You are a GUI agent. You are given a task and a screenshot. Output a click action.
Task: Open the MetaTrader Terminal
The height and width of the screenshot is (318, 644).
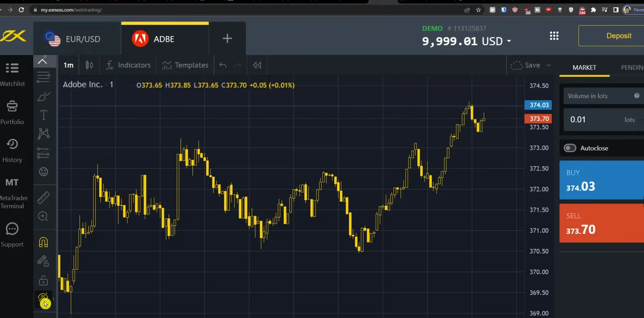point(13,193)
